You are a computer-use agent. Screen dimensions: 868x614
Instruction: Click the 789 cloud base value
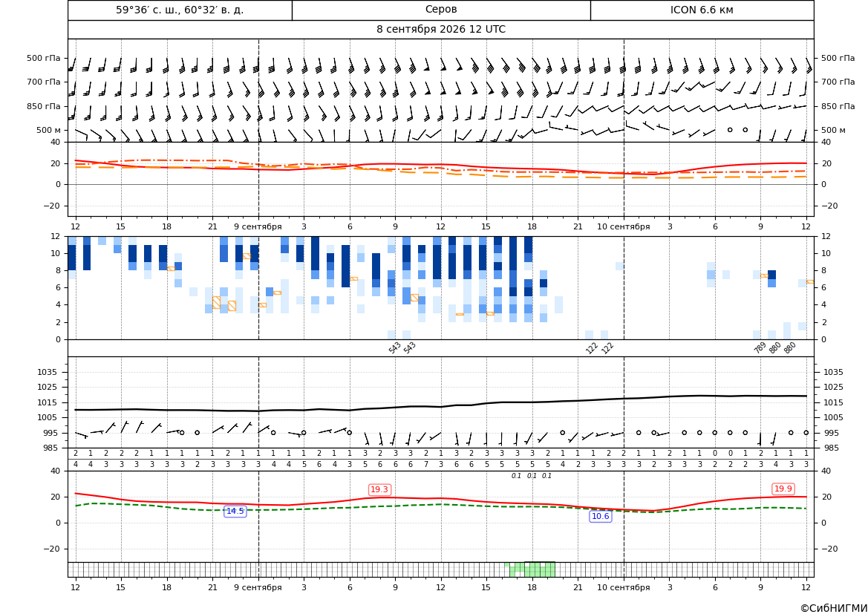[760, 347]
